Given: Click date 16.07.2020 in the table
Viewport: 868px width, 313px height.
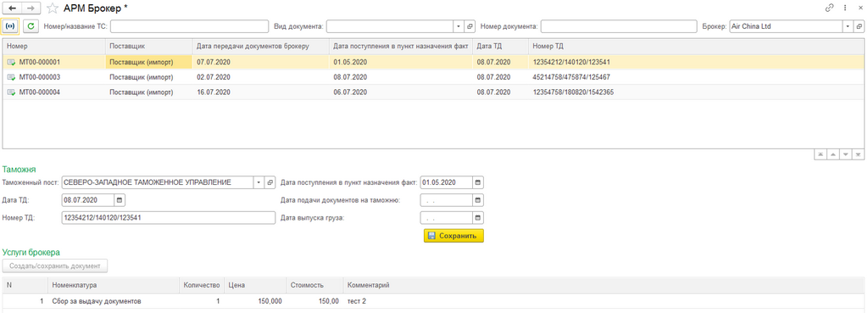Looking at the screenshot, I should (x=213, y=92).
